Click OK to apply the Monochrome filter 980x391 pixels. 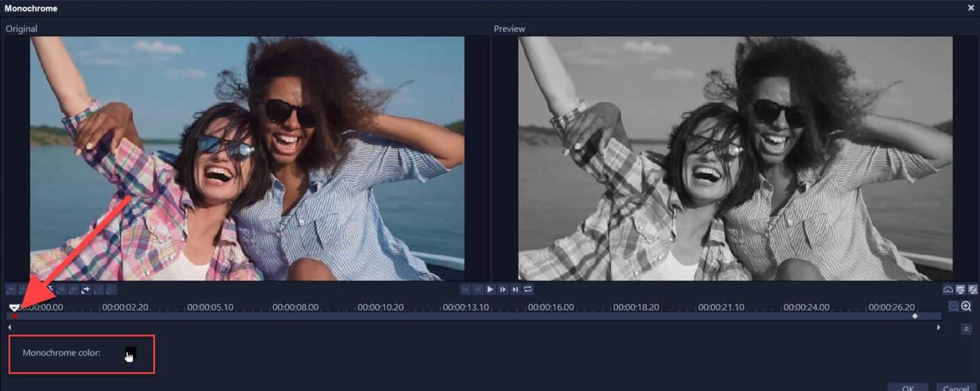coord(908,388)
